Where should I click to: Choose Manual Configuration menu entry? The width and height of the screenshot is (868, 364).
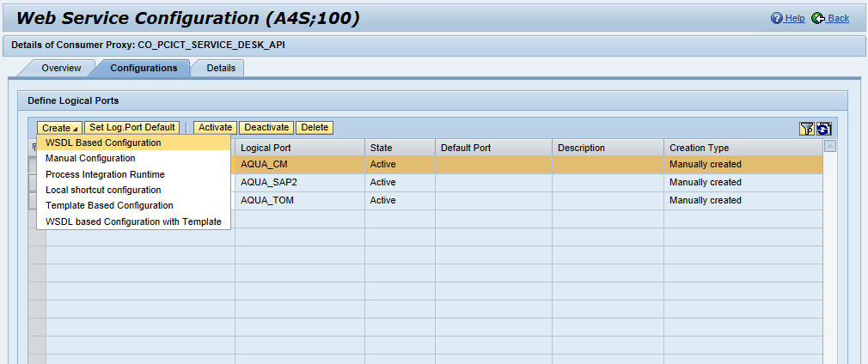click(x=90, y=158)
